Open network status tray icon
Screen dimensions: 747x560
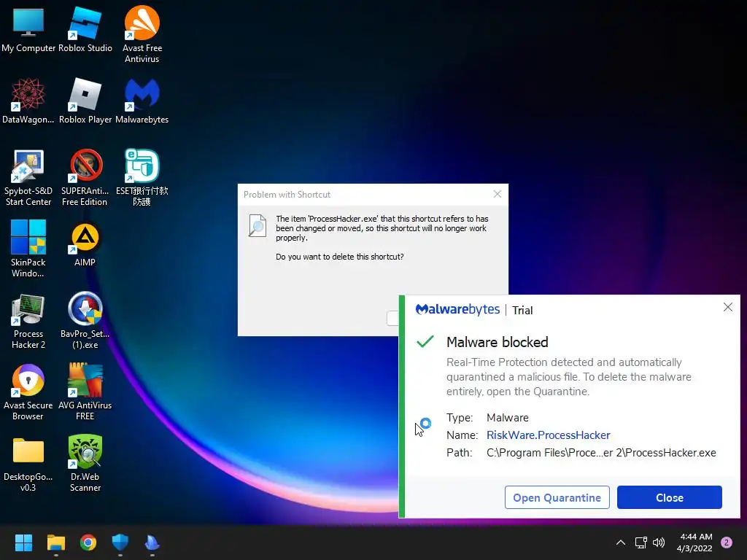(640, 542)
